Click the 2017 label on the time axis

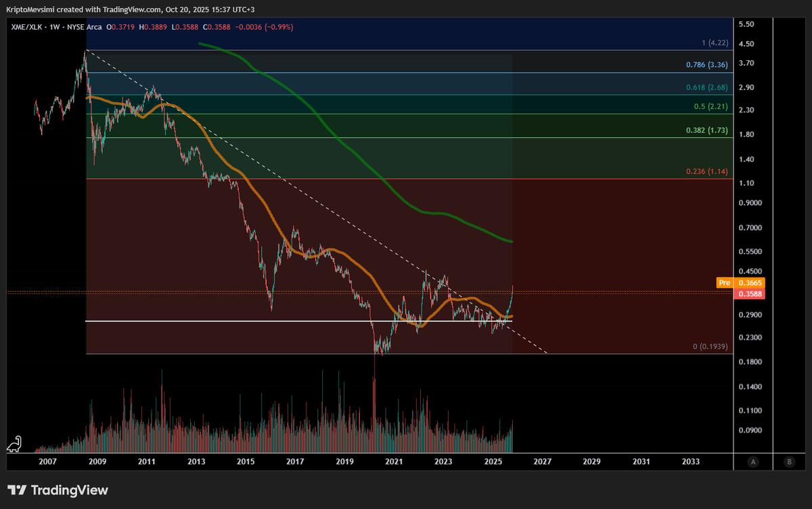(295, 462)
